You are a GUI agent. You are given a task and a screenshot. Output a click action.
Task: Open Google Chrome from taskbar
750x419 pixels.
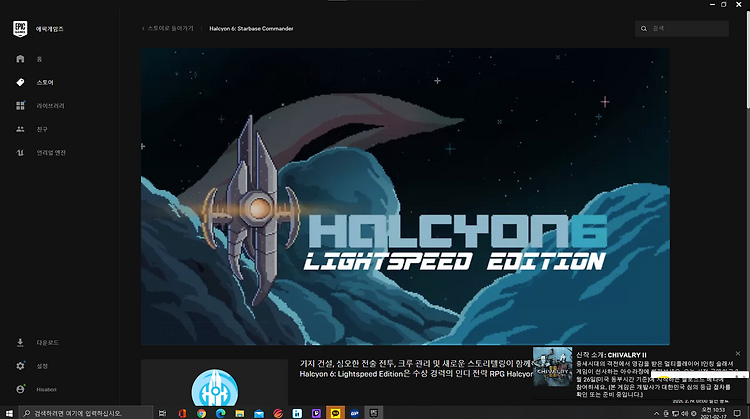[x=201, y=413]
